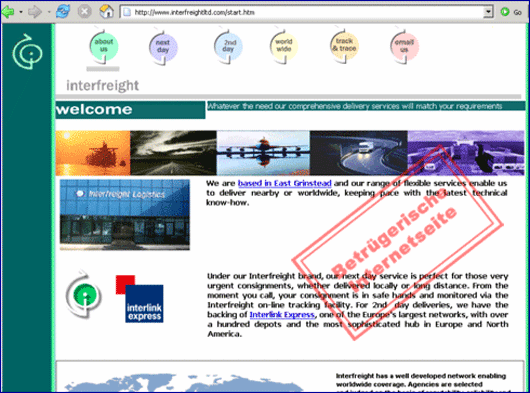This screenshot has height=393, width=530.
Task: Open the 'about us' navigation bubble
Action: (x=103, y=46)
